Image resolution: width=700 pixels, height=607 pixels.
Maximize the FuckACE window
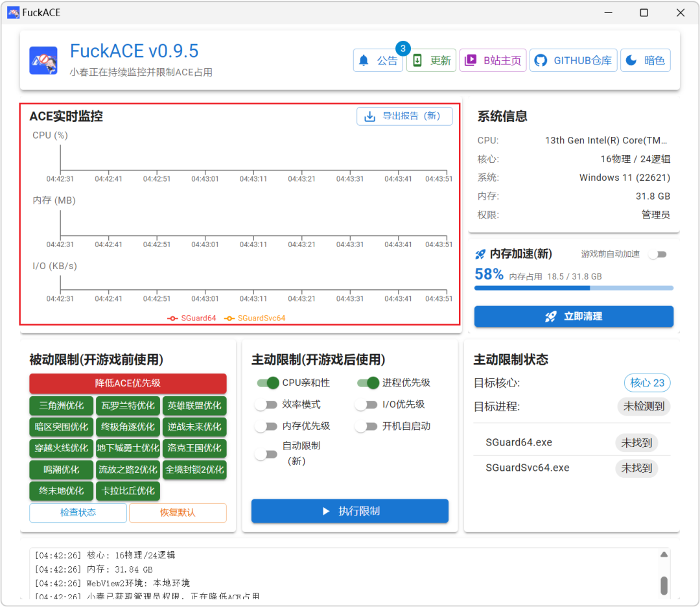[x=644, y=12]
